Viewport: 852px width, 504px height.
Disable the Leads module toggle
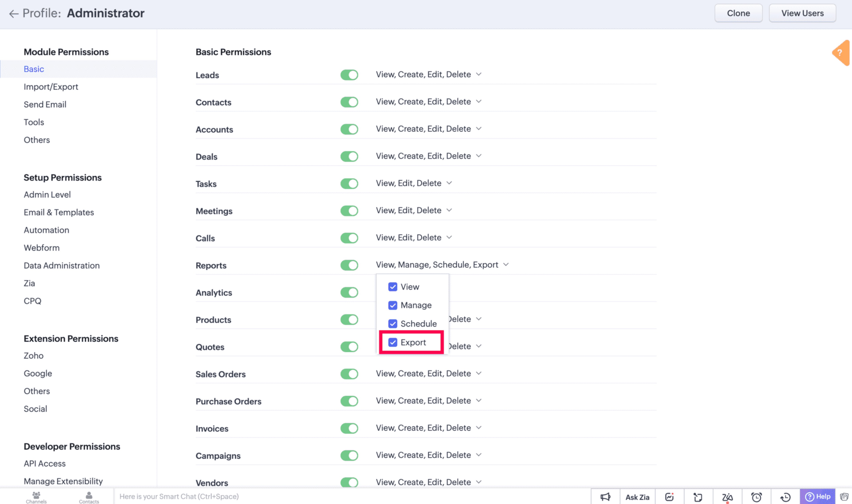pyautogui.click(x=349, y=75)
